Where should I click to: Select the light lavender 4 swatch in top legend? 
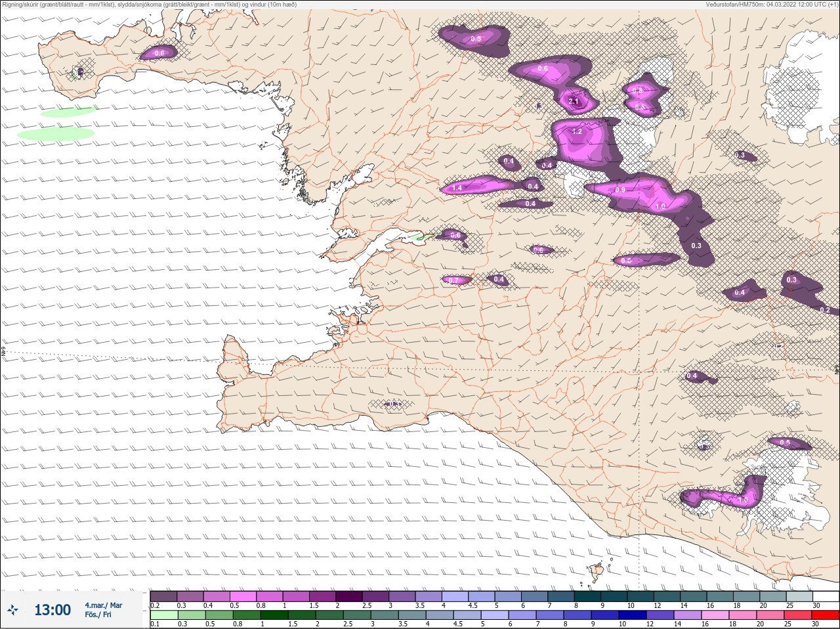tap(455, 596)
